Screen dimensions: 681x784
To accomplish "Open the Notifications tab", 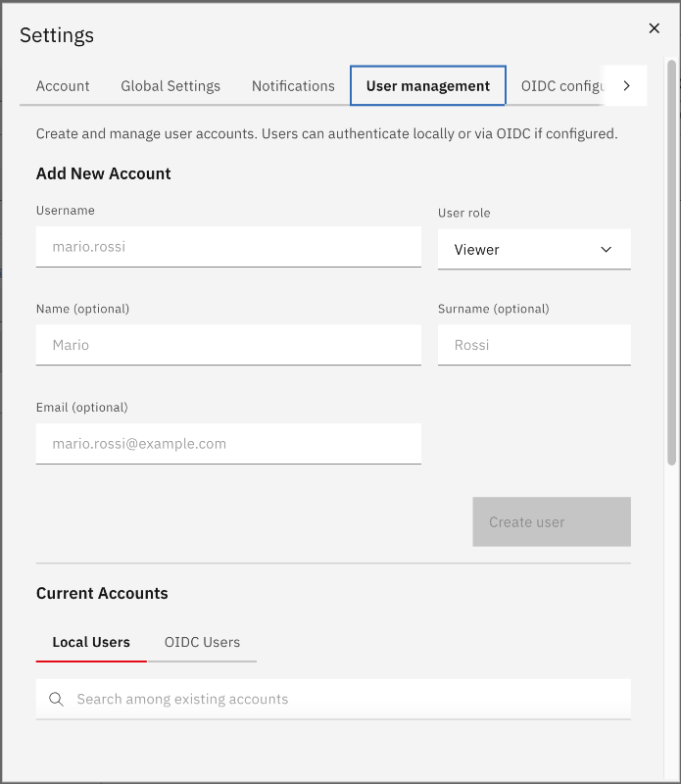I will [293, 86].
